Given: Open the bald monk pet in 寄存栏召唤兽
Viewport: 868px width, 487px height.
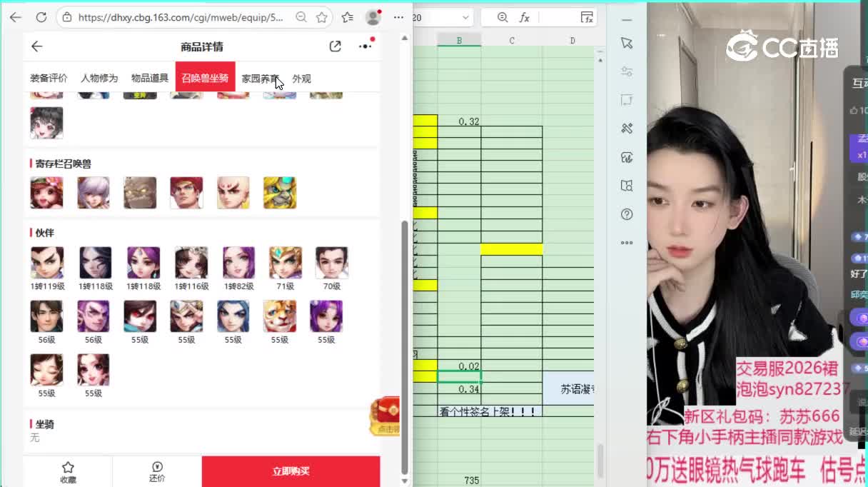Looking at the screenshot, I should (233, 193).
